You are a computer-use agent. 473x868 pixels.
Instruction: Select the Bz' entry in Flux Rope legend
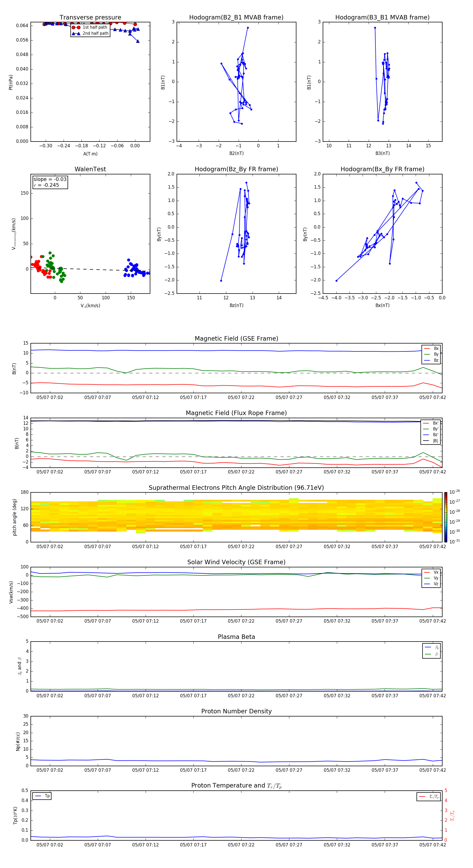(431, 435)
